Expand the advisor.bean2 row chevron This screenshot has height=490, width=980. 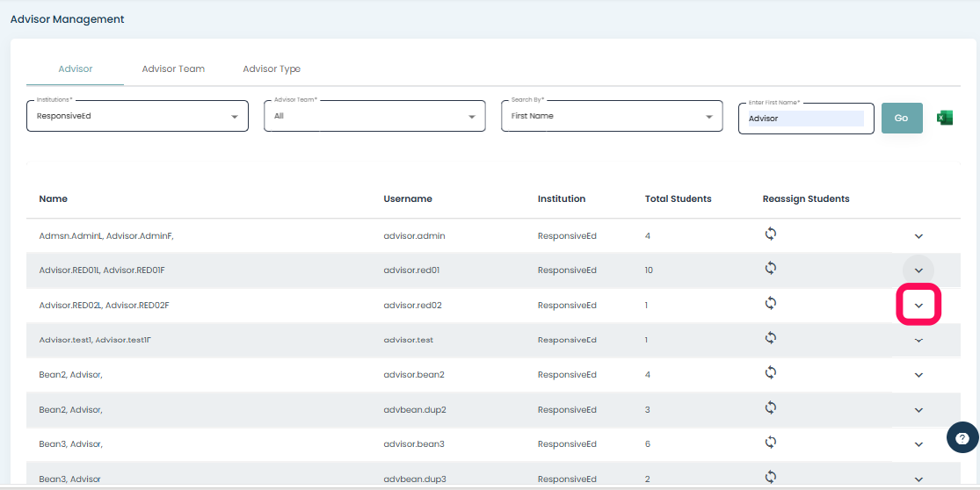pyautogui.click(x=918, y=375)
